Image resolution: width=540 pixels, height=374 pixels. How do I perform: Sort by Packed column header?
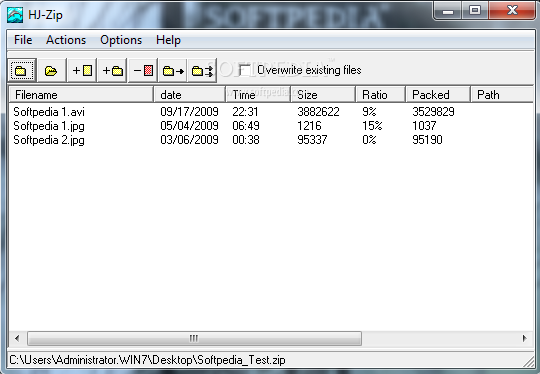(438, 95)
